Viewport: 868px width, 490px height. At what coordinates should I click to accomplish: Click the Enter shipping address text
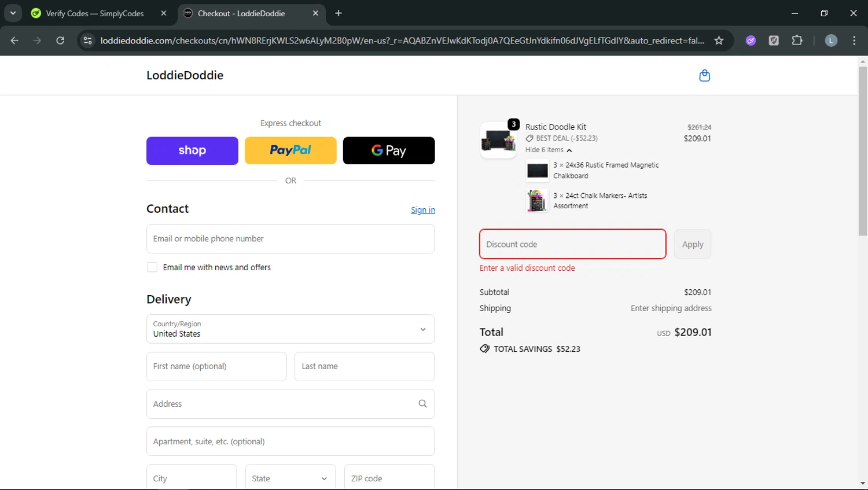pyautogui.click(x=671, y=308)
